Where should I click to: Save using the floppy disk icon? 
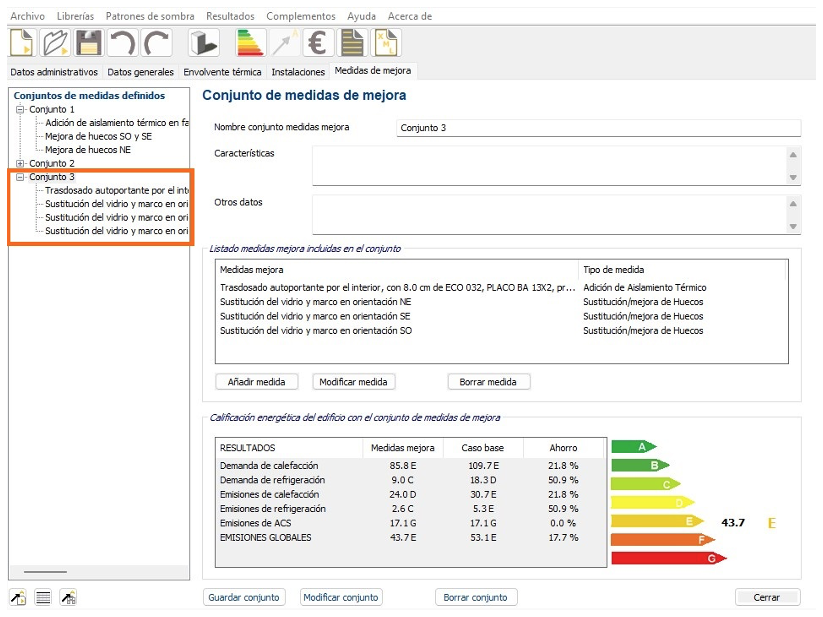pyautogui.click(x=88, y=43)
